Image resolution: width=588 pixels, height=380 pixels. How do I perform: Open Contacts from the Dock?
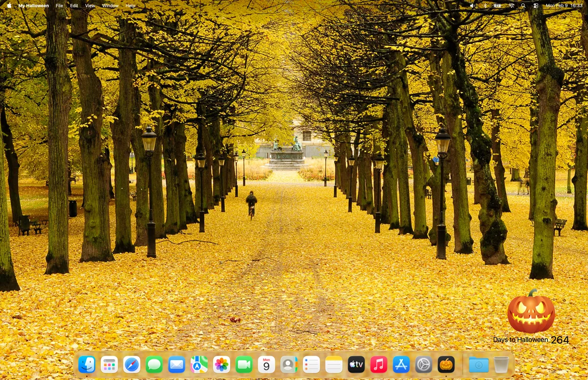click(x=289, y=364)
